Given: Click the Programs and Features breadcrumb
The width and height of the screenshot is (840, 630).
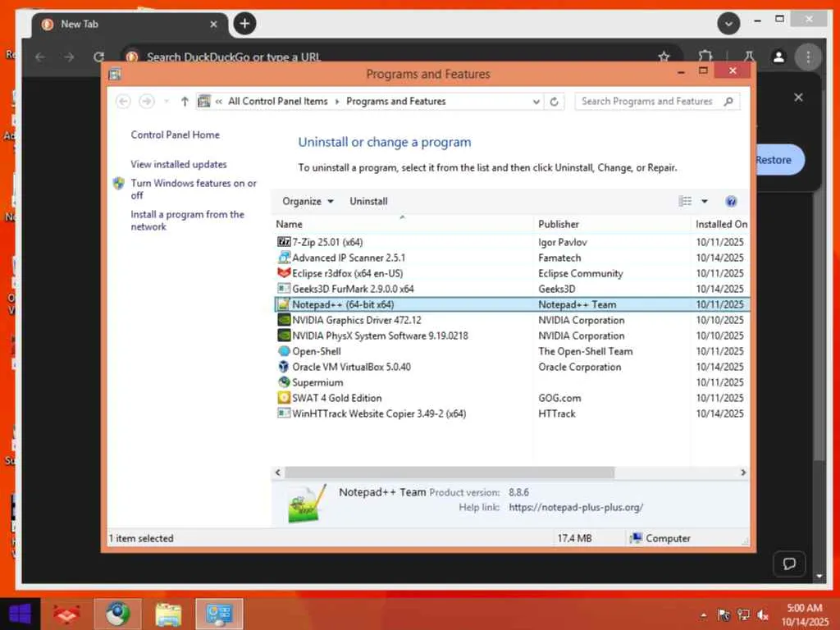Looking at the screenshot, I should tap(396, 101).
